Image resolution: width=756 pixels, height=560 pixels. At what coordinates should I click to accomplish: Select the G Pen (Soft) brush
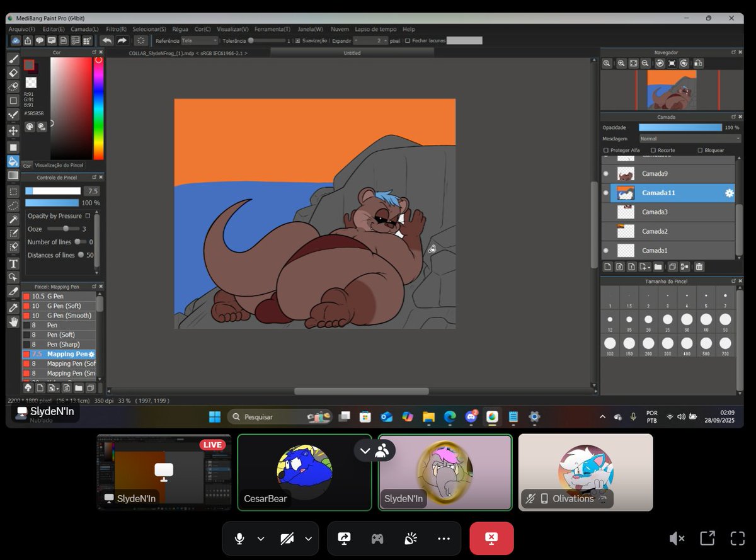(x=59, y=306)
